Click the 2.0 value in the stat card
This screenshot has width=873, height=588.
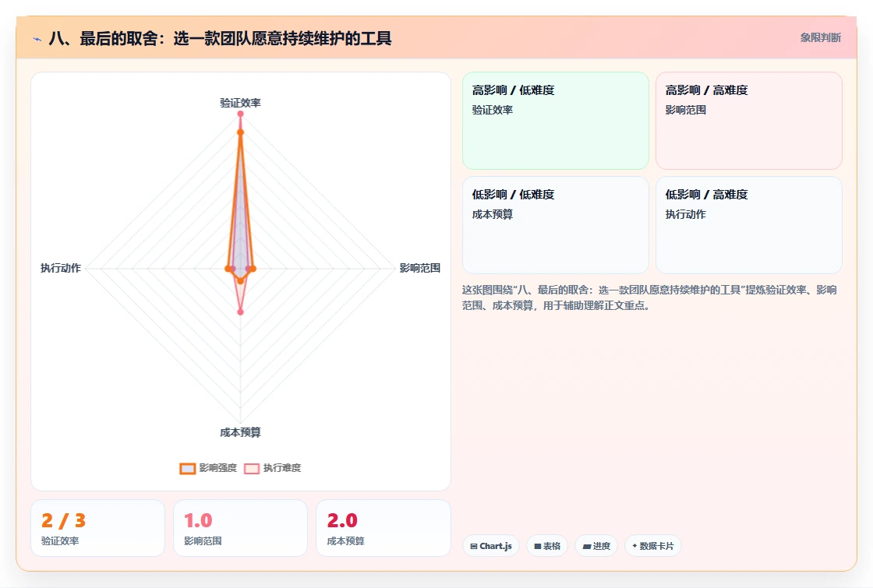342,521
